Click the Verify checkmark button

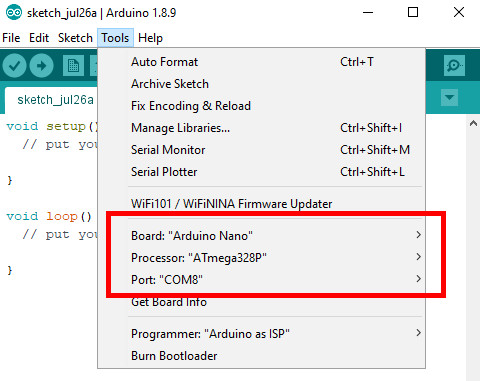tap(14, 65)
